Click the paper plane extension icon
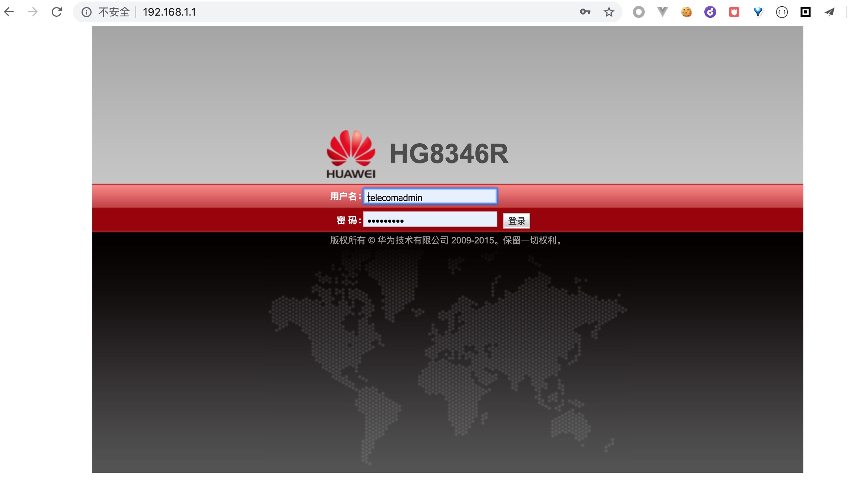Image resolution: width=854 pixels, height=504 pixels. [x=829, y=12]
